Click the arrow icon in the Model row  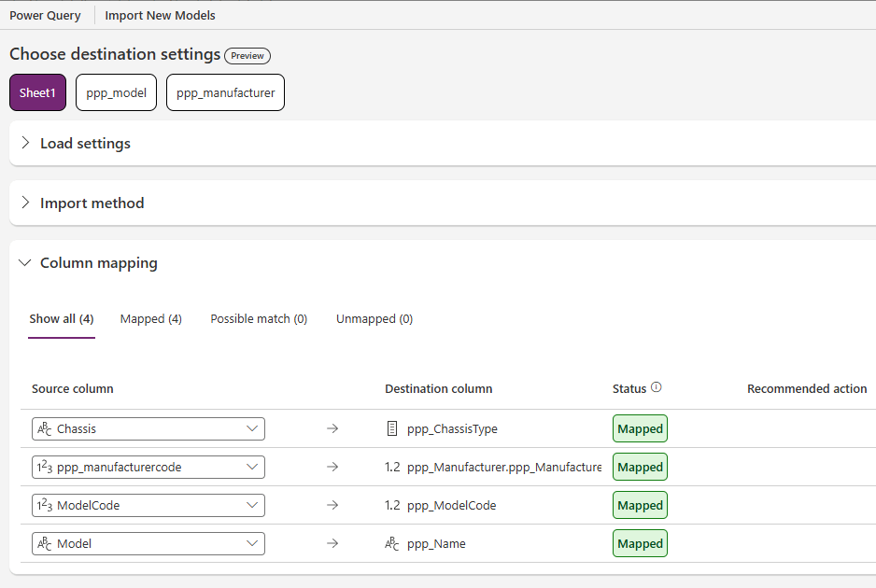[x=332, y=544]
